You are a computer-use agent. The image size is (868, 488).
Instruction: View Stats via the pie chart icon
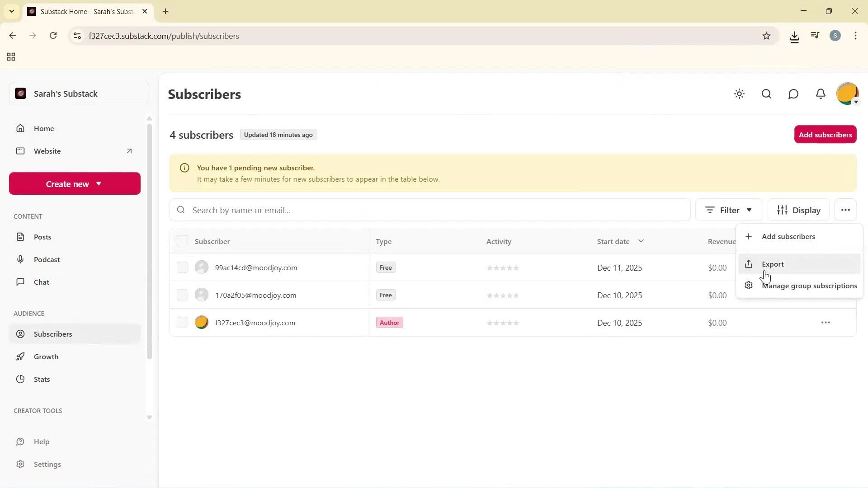point(21,379)
